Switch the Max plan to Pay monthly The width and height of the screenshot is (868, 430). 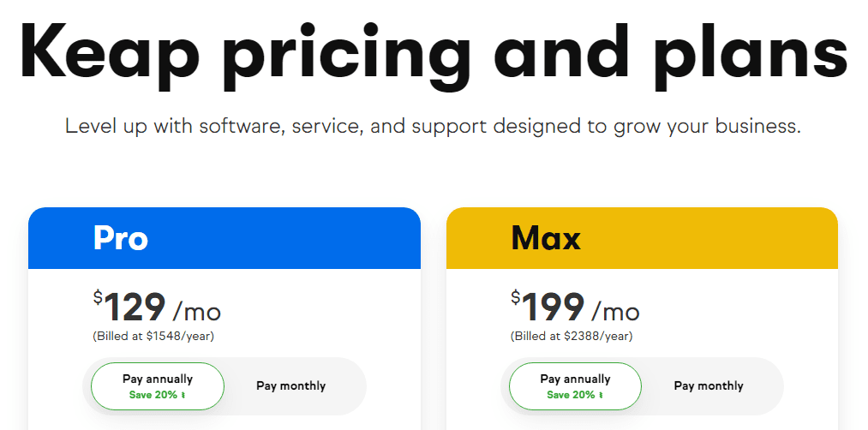709,386
